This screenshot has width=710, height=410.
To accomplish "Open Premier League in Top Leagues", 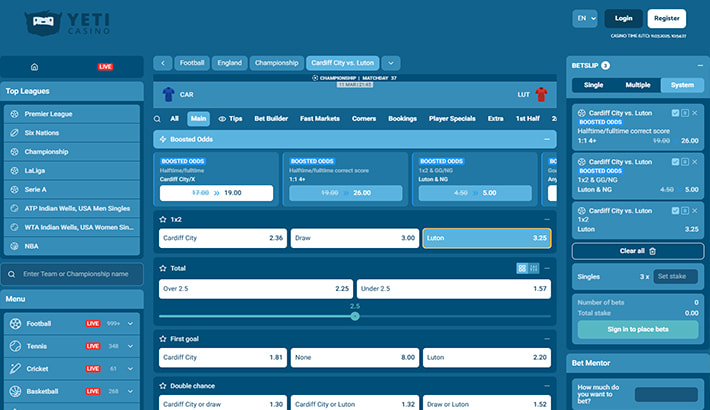I will point(72,114).
